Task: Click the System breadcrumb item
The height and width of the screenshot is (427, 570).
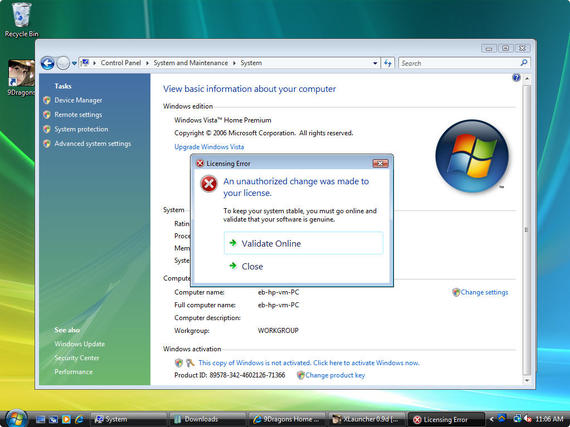Action: tap(251, 63)
